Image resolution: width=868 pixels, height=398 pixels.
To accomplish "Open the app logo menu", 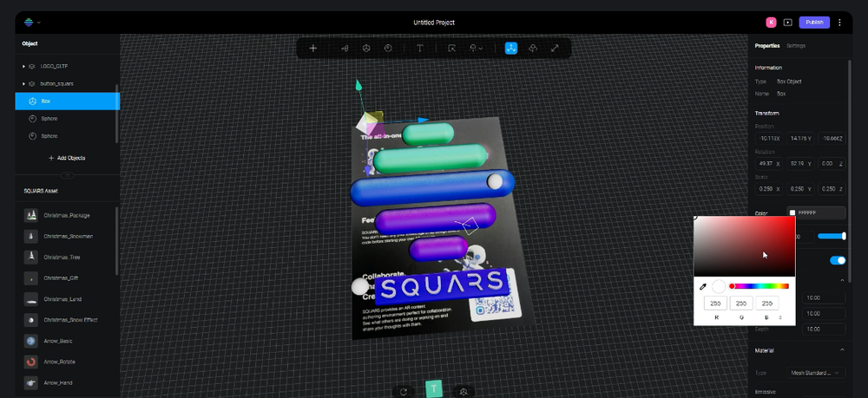I will (x=31, y=23).
